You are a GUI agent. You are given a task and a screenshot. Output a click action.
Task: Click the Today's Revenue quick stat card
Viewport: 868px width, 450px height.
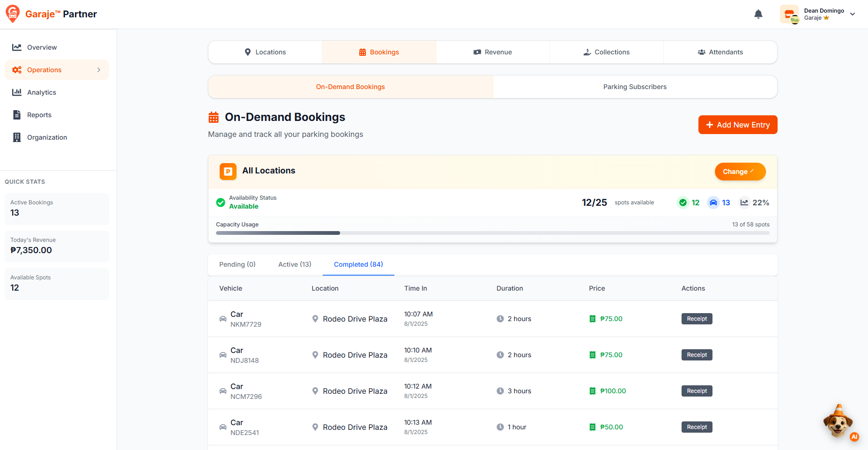(x=57, y=246)
